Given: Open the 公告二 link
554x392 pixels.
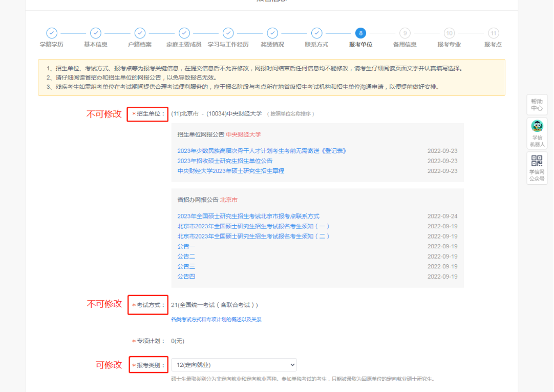Looking at the screenshot, I should click(186, 256).
